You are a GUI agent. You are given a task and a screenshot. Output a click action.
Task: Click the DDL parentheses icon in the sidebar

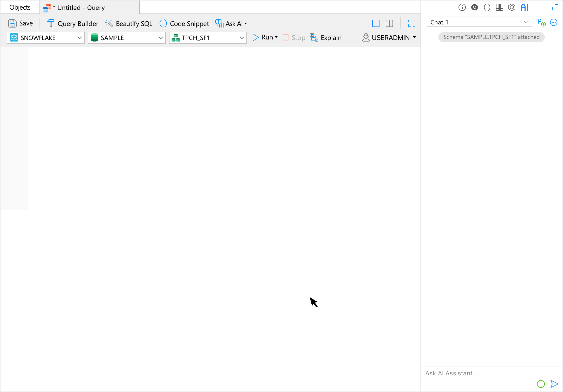[x=487, y=7]
